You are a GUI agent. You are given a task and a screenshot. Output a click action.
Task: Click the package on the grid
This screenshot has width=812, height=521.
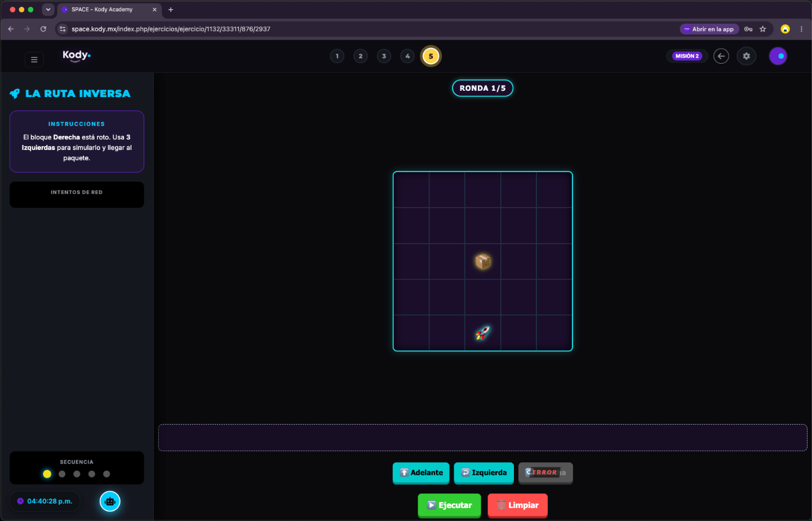(483, 262)
